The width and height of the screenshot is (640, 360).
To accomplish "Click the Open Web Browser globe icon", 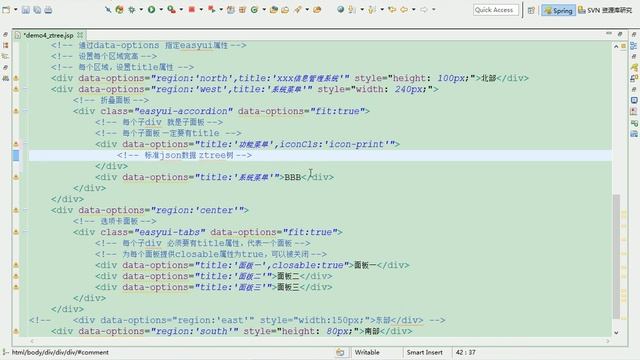I will click(x=340, y=9).
